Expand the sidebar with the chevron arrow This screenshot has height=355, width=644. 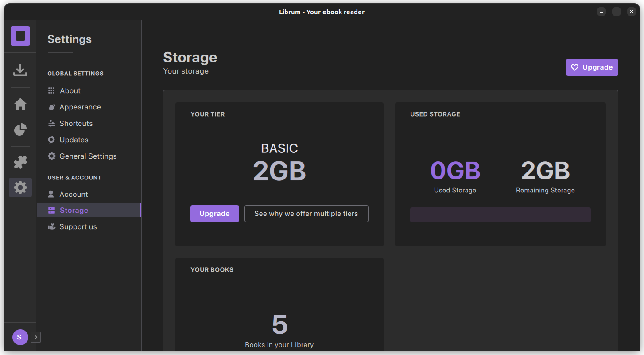pyautogui.click(x=35, y=337)
